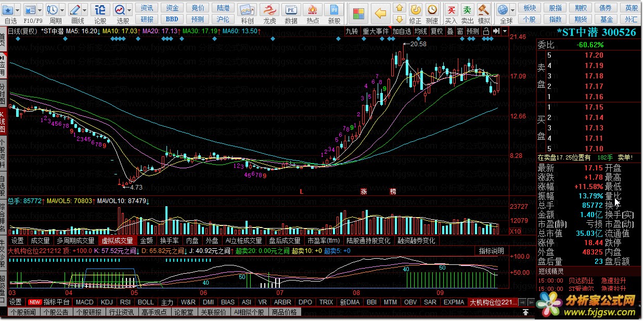Click the 板块 sector button

(530, 8)
